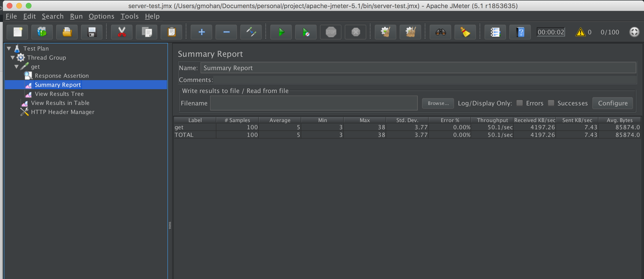Click Start no pauses icon

(x=306, y=32)
